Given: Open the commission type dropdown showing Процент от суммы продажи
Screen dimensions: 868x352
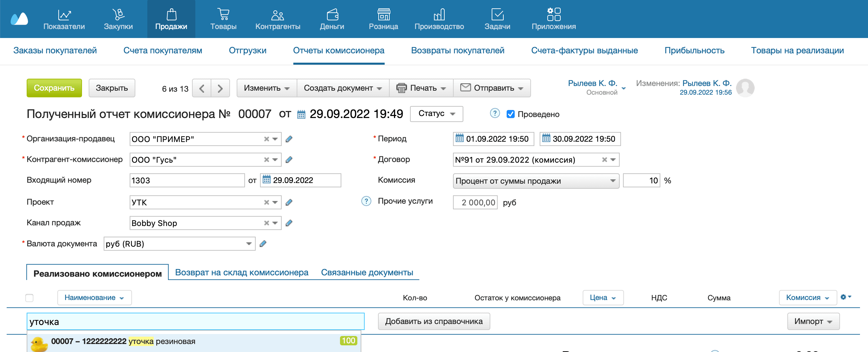Looking at the screenshot, I should (x=536, y=181).
